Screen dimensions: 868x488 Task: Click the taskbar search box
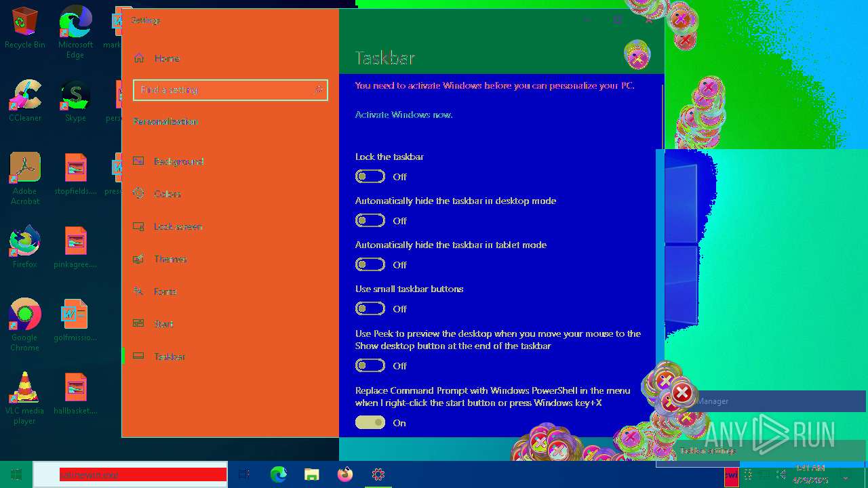click(x=130, y=474)
